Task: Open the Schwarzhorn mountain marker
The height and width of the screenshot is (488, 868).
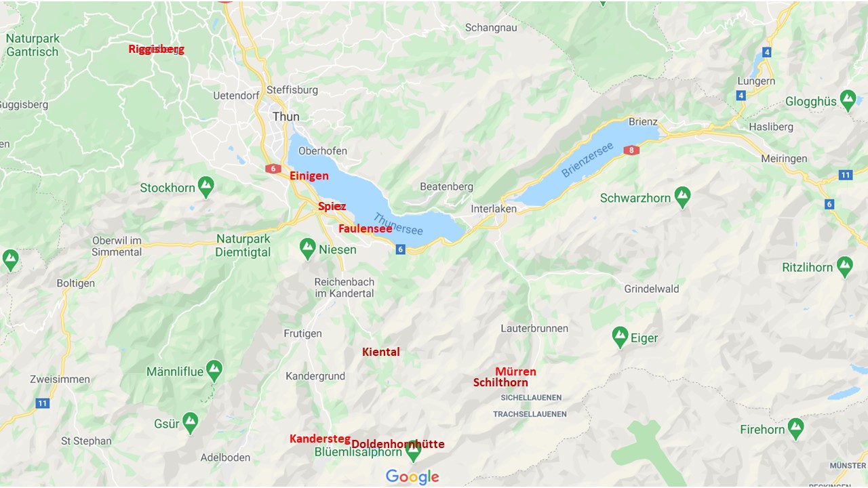Action: click(x=683, y=197)
